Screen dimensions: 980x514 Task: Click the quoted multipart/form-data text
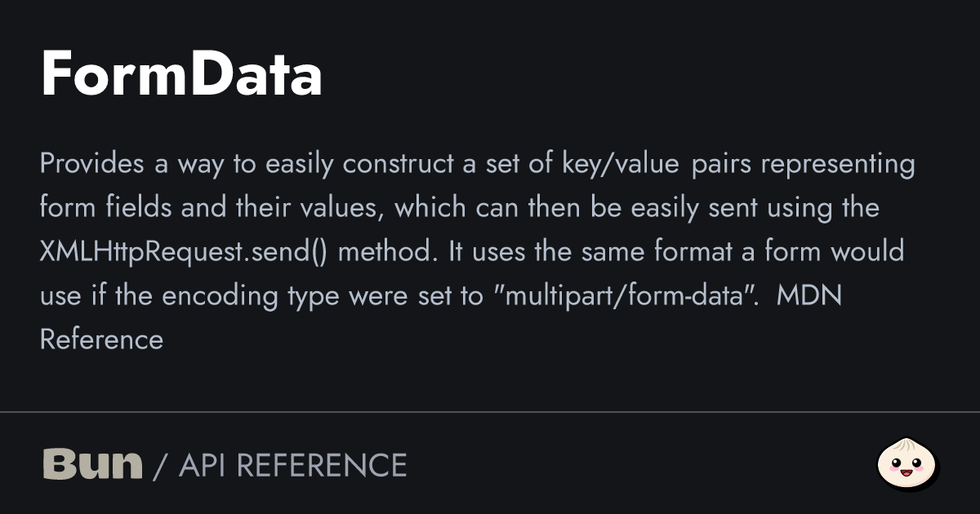[629, 295]
